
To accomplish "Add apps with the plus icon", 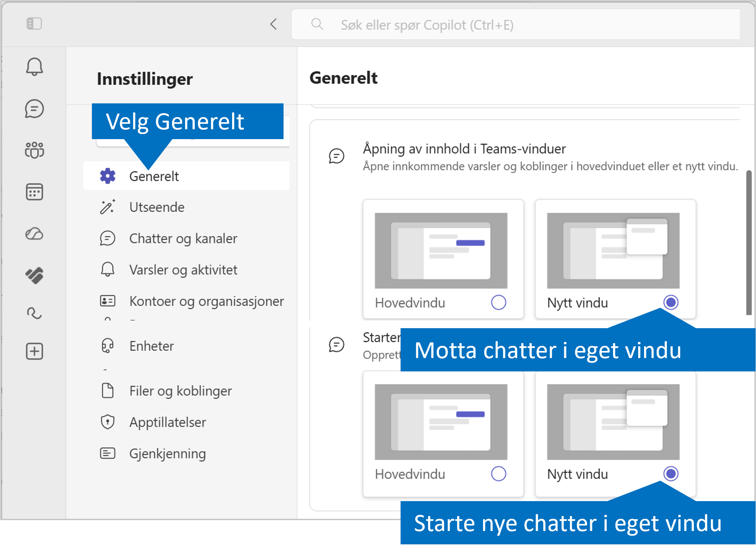I will (35, 351).
